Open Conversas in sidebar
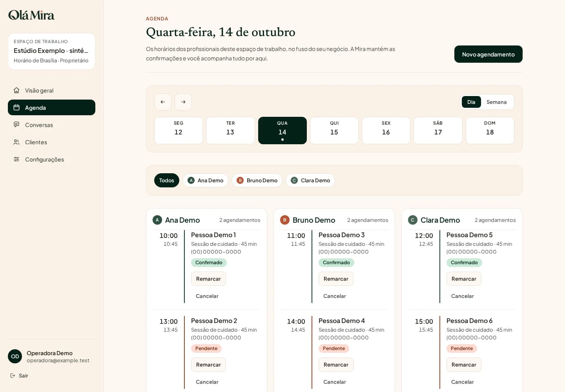 tap(51, 125)
